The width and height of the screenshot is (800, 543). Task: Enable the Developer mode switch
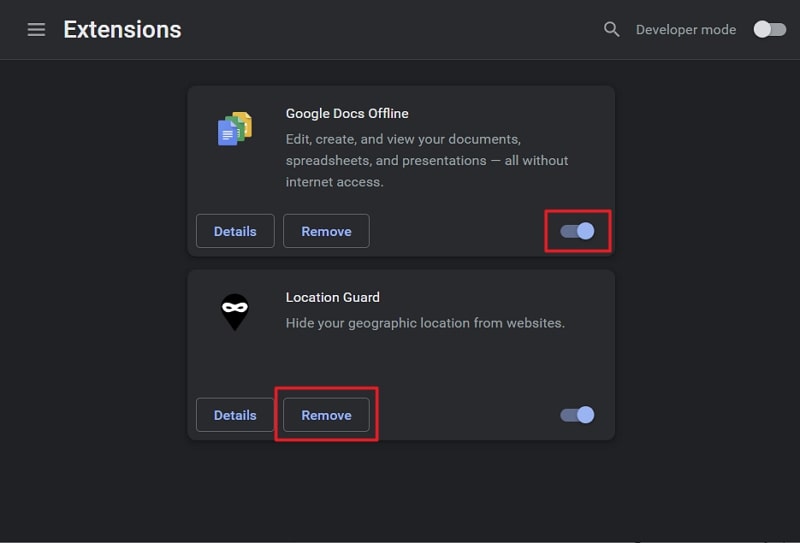click(770, 30)
